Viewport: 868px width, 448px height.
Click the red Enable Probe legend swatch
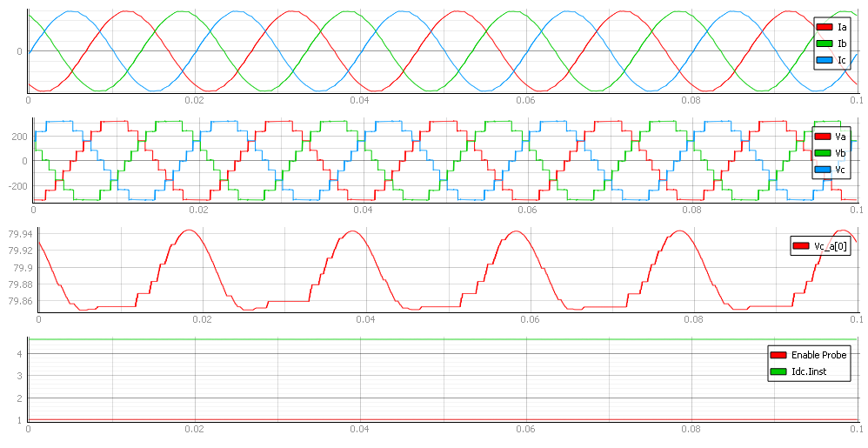pos(778,356)
